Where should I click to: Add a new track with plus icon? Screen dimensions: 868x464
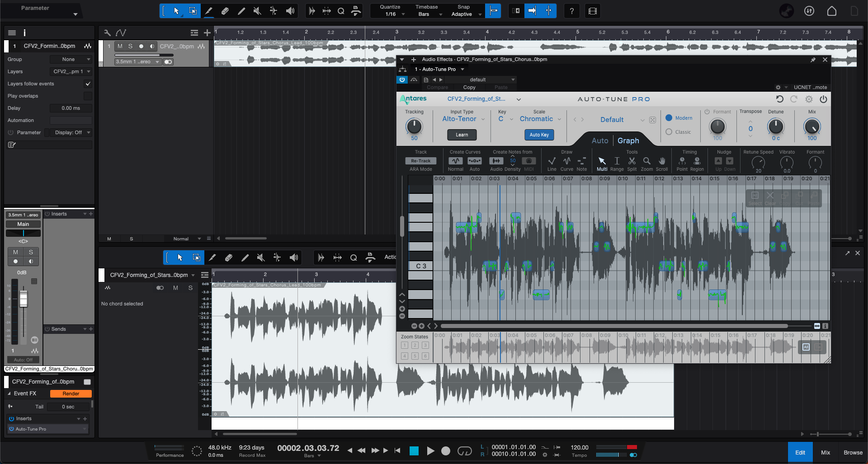207,33
